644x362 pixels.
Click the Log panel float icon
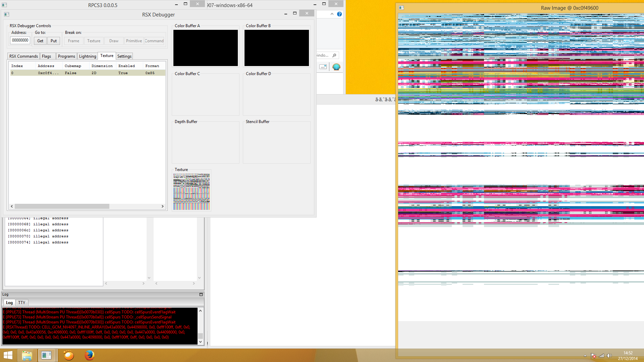[201, 294]
